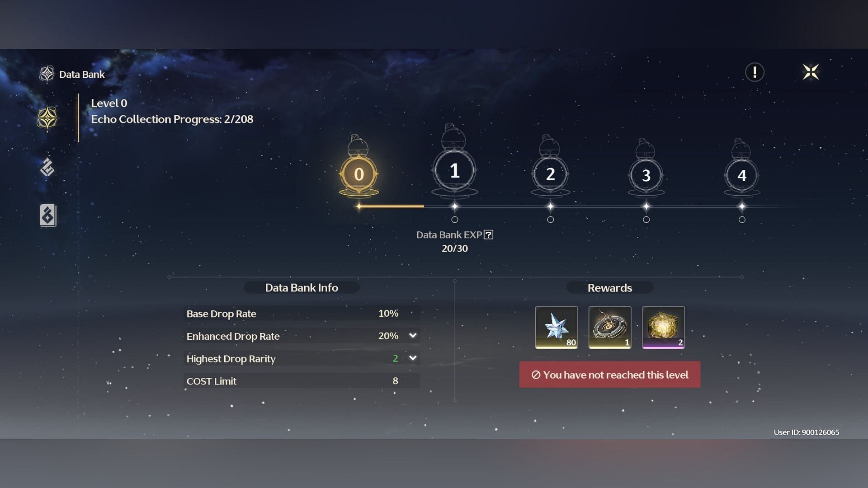Click the close/exit icon top right
This screenshot has width=868, height=488.
(810, 71)
